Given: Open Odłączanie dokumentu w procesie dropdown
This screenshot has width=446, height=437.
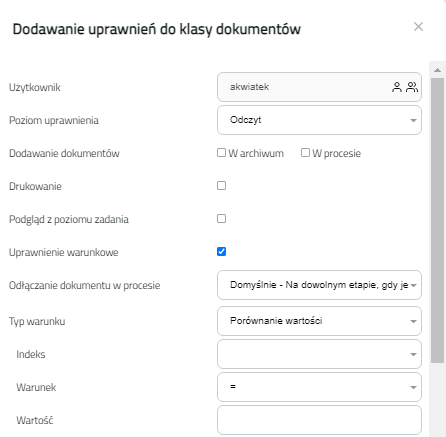Looking at the screenshot, I should (x=319, y=285).
